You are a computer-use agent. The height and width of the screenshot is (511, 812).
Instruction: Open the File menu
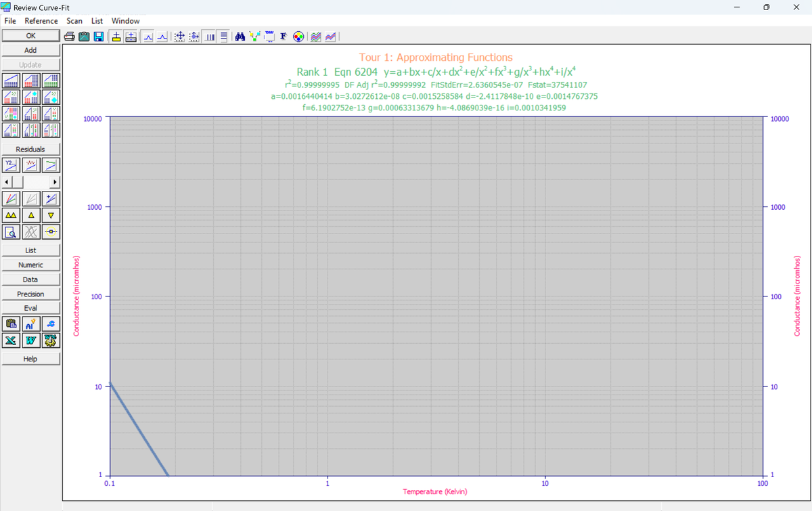tap(12, 21)
